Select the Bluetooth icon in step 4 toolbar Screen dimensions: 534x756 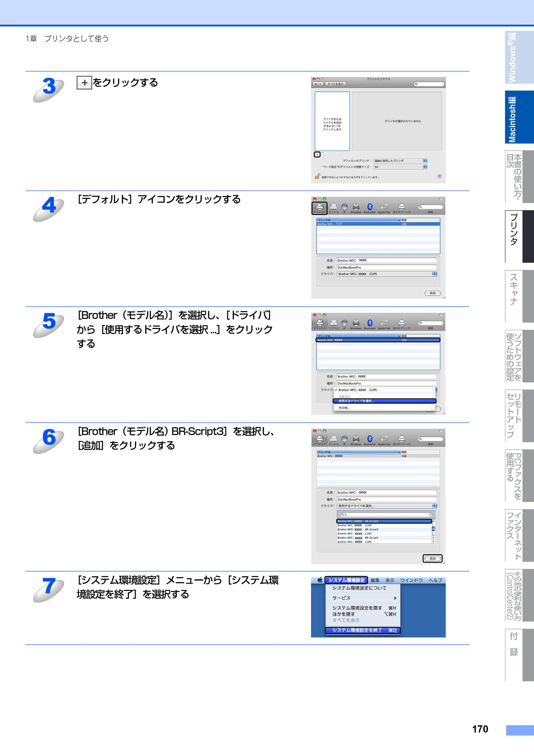370,208
